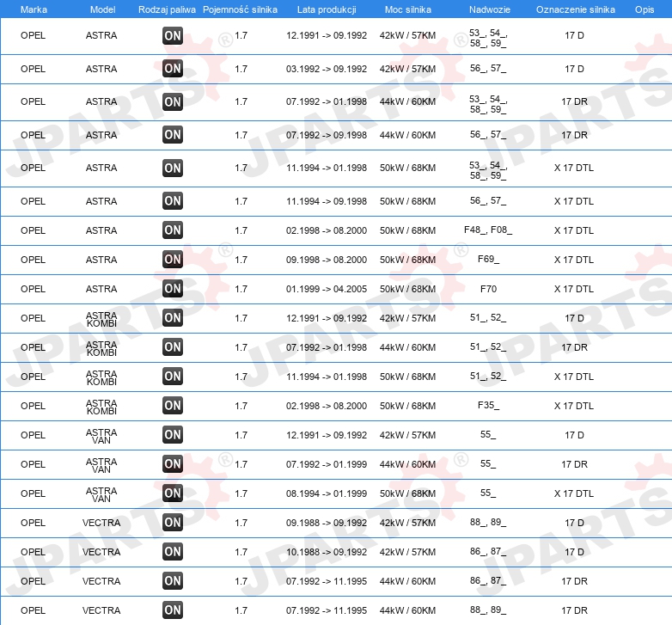672x625 pixels.
Task: Select the ON icon in the ASTRA F48_, F08_ row
Action: point(173,230)
